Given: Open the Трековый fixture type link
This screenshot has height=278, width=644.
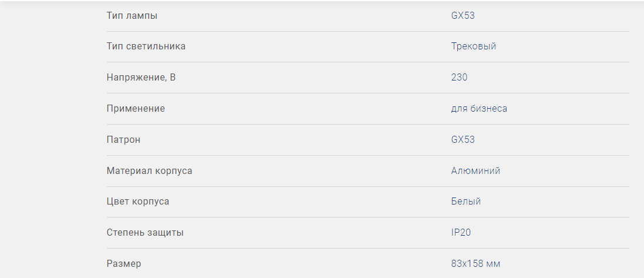Looking at the screenshot, I should [x=473, y=46].
